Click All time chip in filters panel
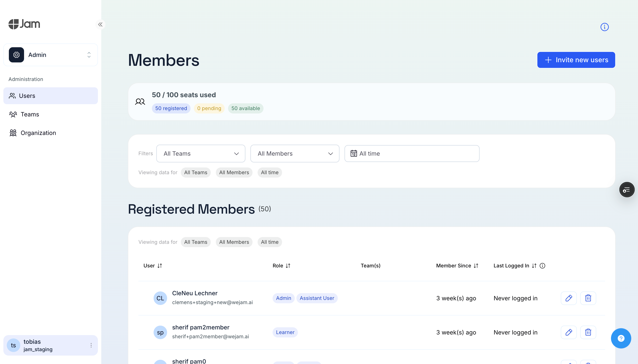638x364 pixels. pyautogui.click(x=270, y=173)
